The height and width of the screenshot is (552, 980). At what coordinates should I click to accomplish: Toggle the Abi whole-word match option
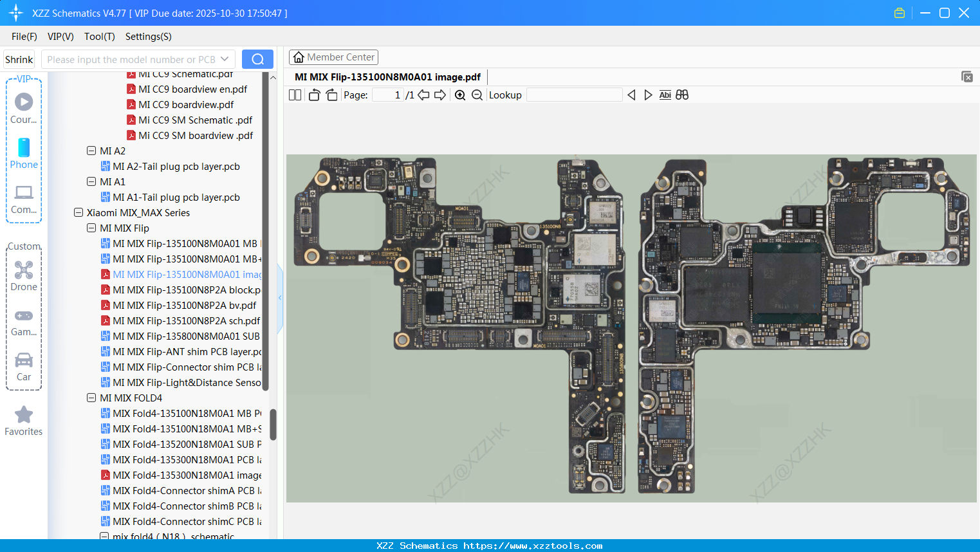coord(665,95)
